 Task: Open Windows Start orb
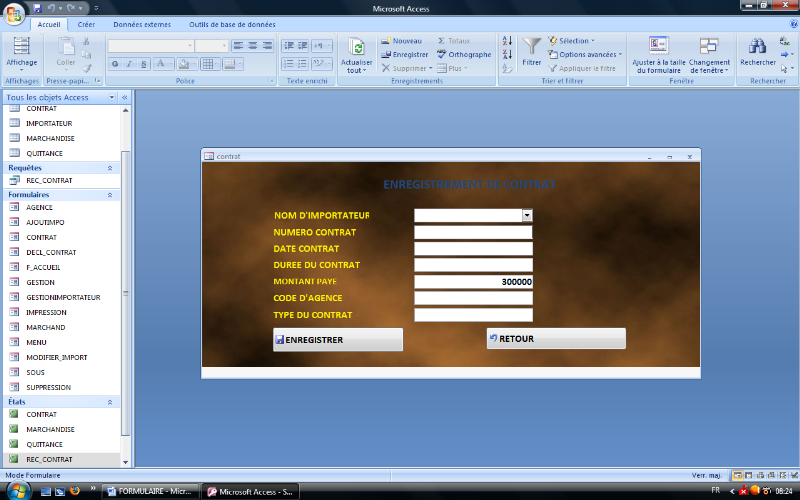(x=18, y=492)
